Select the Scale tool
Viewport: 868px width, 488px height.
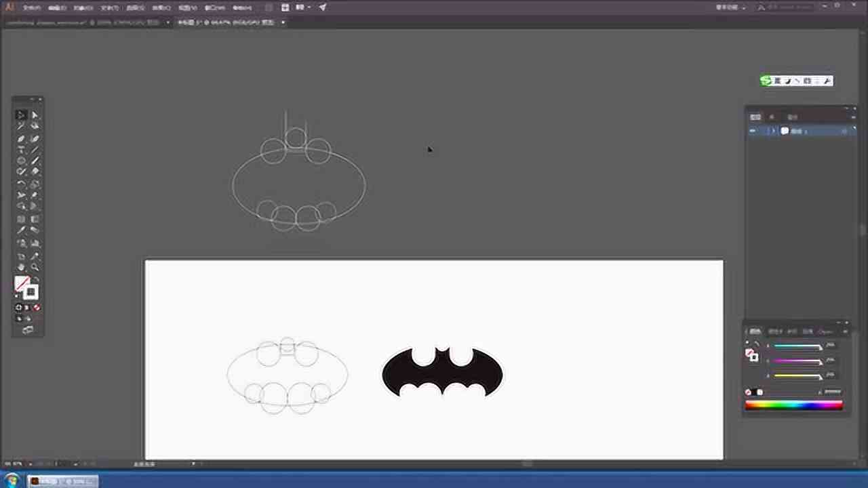point(35,184)
